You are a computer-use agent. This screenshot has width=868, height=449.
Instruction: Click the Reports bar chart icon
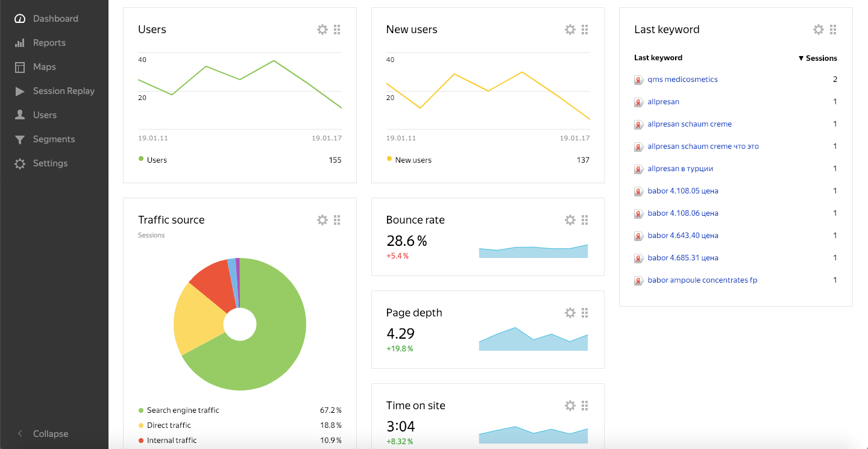click(x=20, y=43)
